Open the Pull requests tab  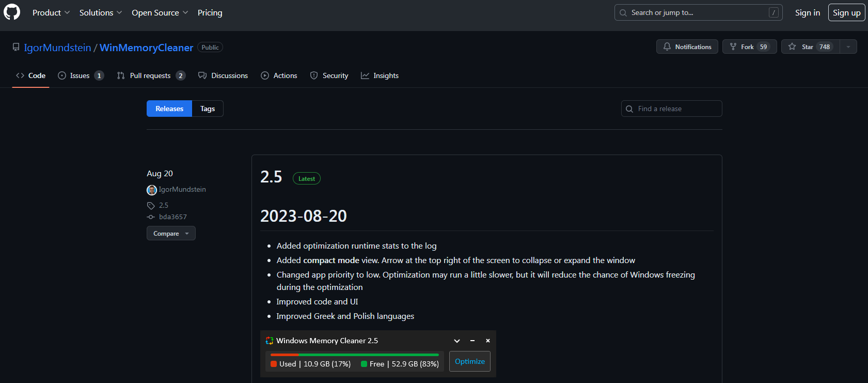click(151, 75)
